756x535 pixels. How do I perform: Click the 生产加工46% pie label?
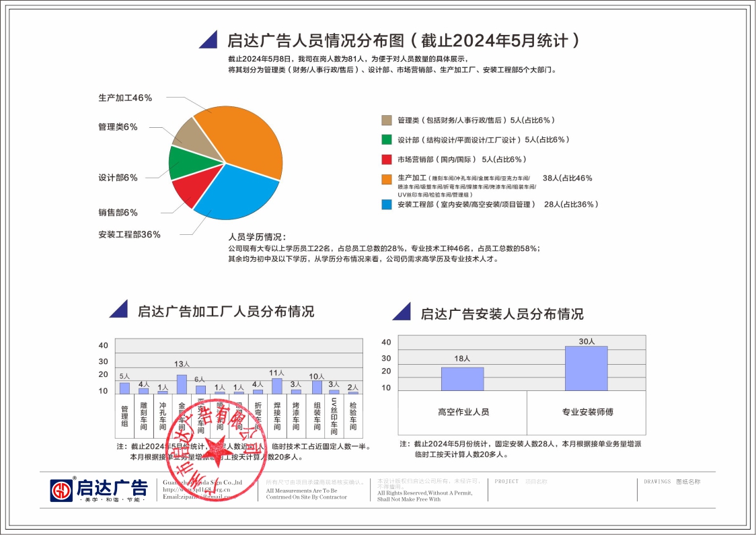(125, 98)
